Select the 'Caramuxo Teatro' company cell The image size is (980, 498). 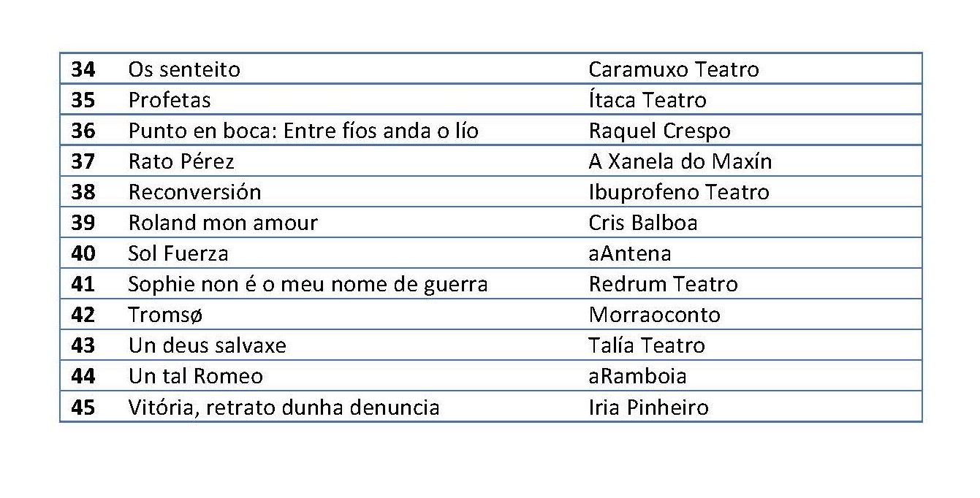click(673, 69)
